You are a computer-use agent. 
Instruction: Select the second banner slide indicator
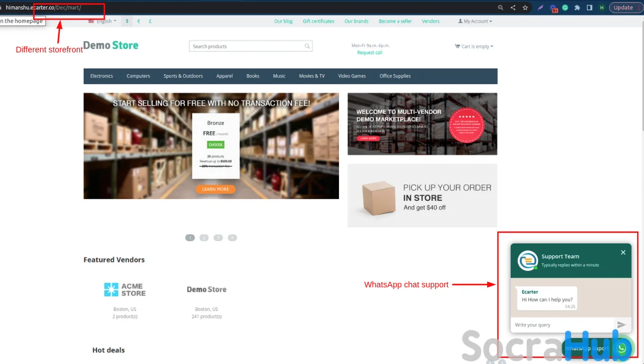(x=204, y=238)
